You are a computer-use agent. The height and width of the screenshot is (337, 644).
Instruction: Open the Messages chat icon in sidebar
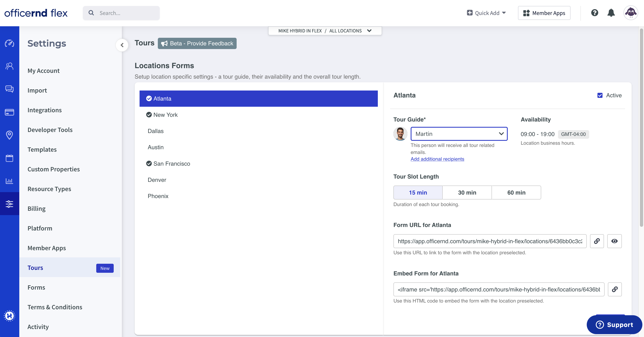click(x=9, y=89)
